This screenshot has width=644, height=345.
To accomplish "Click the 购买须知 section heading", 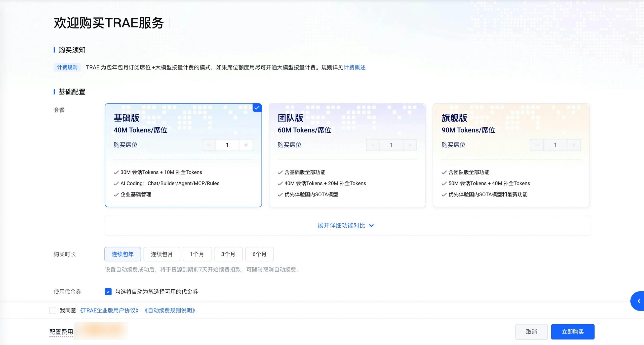I will coord(72,50).
